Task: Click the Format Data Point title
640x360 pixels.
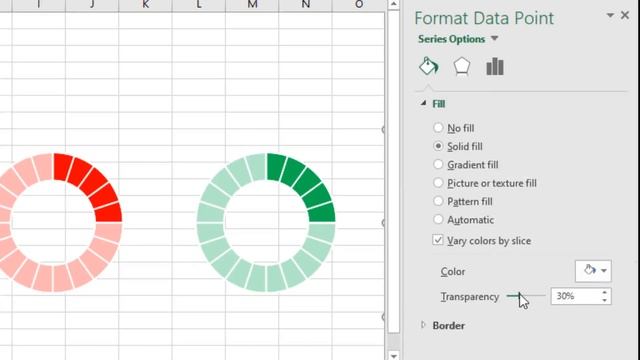Action: pos(484,18)
